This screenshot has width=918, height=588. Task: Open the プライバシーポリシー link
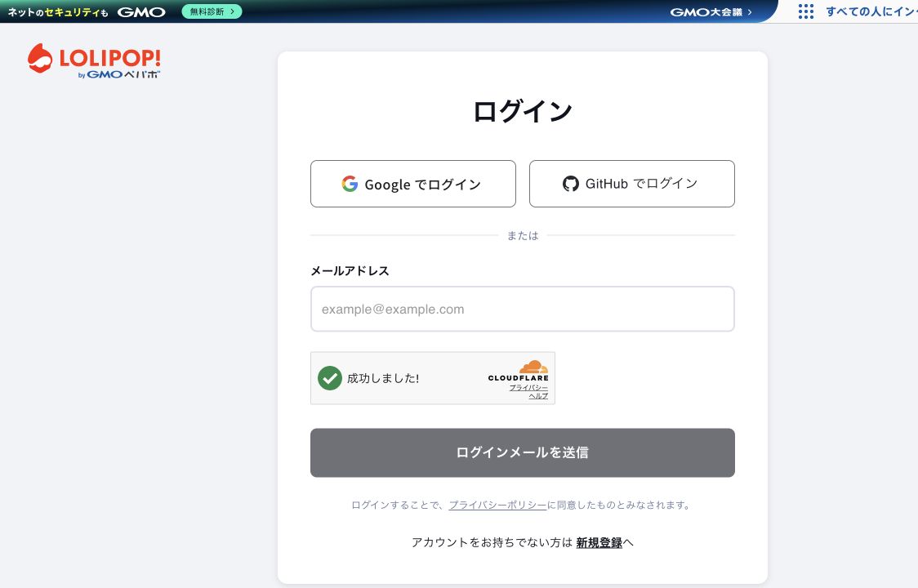tap(497, 505)
